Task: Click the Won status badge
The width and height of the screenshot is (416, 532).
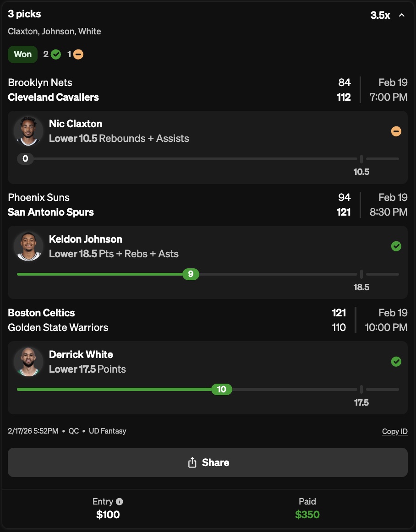Action: [22, 54]
